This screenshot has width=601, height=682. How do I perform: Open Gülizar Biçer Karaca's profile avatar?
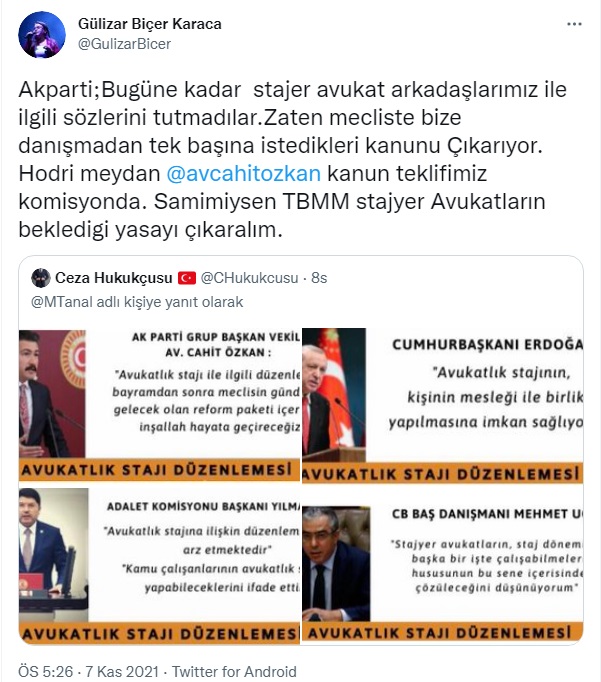41,34
